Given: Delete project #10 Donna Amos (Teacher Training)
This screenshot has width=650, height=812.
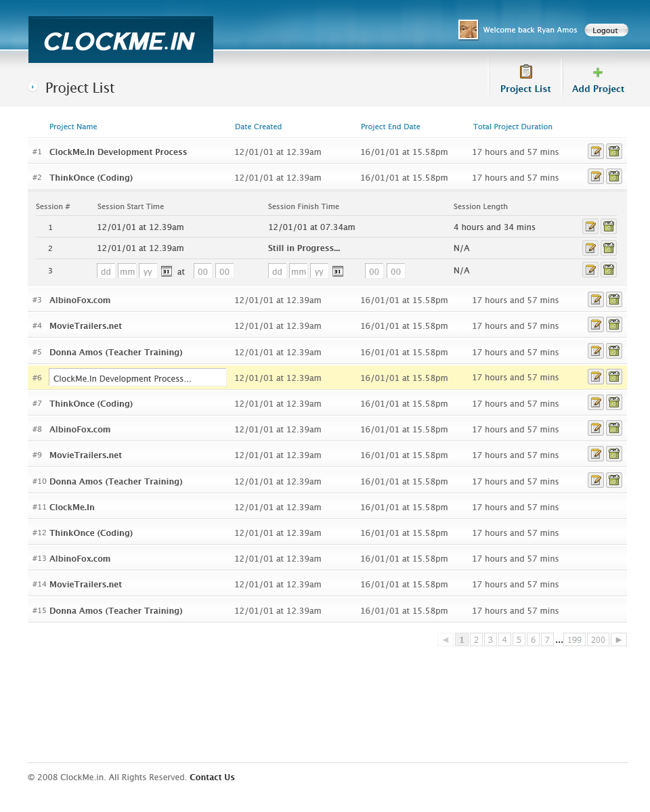Looking at the screenshot, I should [x=614, y=480].
